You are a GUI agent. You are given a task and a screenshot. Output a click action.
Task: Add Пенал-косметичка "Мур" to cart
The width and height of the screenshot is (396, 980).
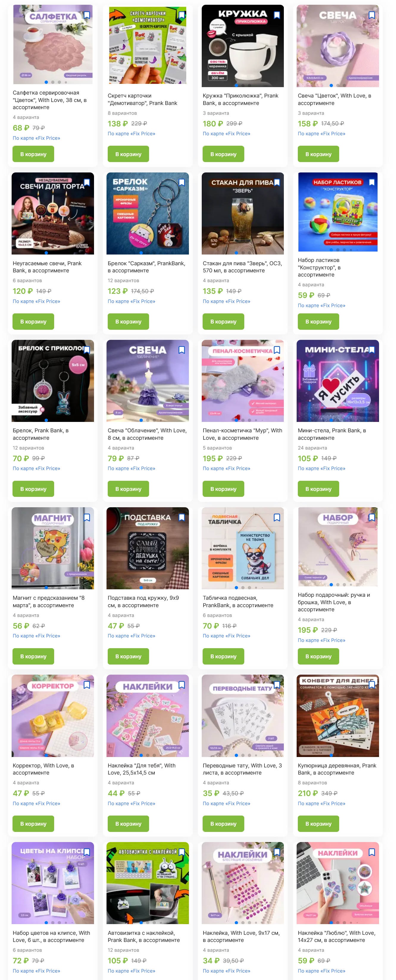pyautogui.click(x=223, y=489)
